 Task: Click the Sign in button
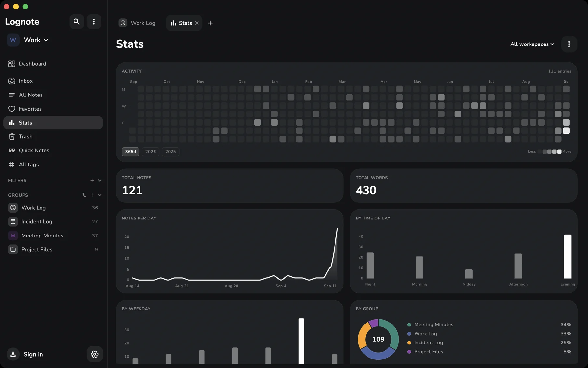pos(25,354)
